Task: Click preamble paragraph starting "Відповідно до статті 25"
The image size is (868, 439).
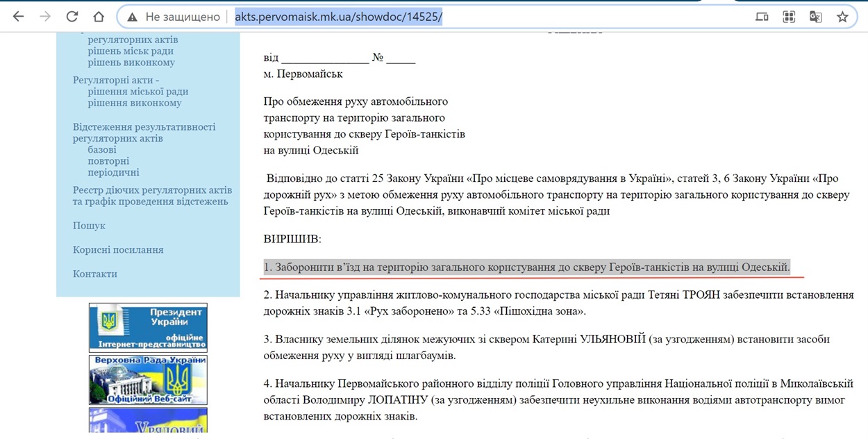Action: point(556,195)
